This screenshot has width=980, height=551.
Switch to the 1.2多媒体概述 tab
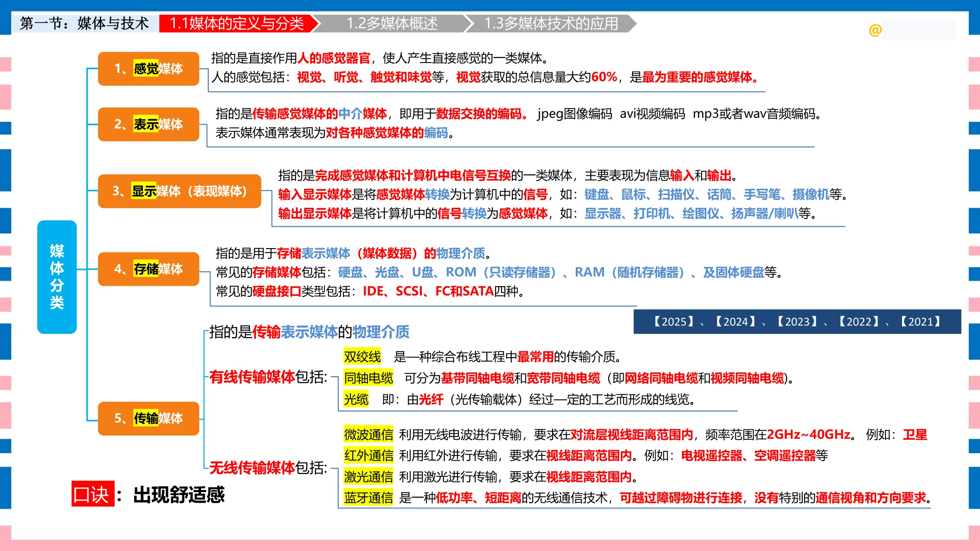(x=392, y=23)
